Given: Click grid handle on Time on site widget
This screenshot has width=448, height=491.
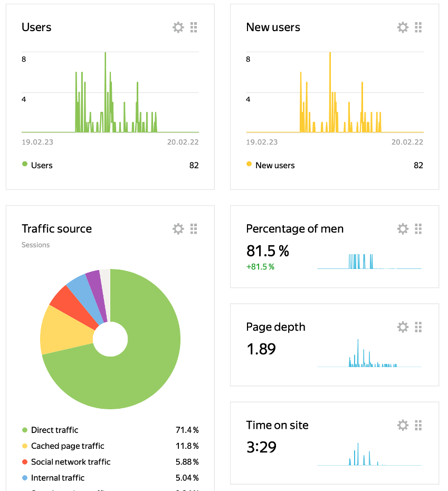Looking at the screenshot, I should (418, 425).
